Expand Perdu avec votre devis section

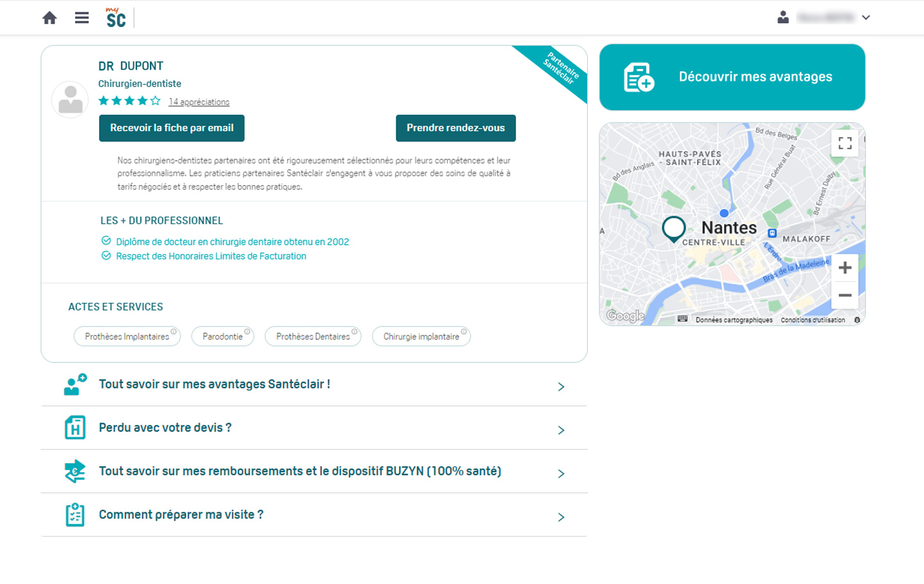pos(314,428)
